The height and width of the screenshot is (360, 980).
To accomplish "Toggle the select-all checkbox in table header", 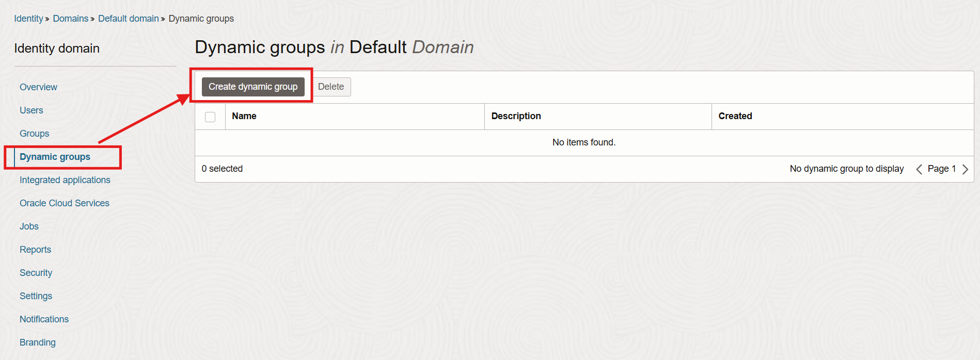I will pyautogui.click(x=210, y=117).
